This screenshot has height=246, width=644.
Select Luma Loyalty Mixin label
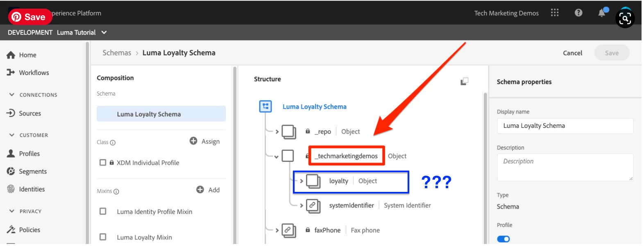pos(144,237)
